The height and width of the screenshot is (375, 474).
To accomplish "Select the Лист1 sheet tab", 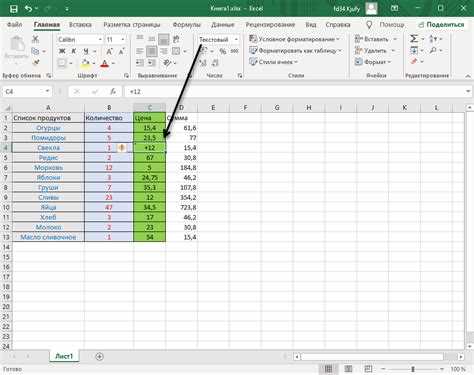I will [64, 356].
